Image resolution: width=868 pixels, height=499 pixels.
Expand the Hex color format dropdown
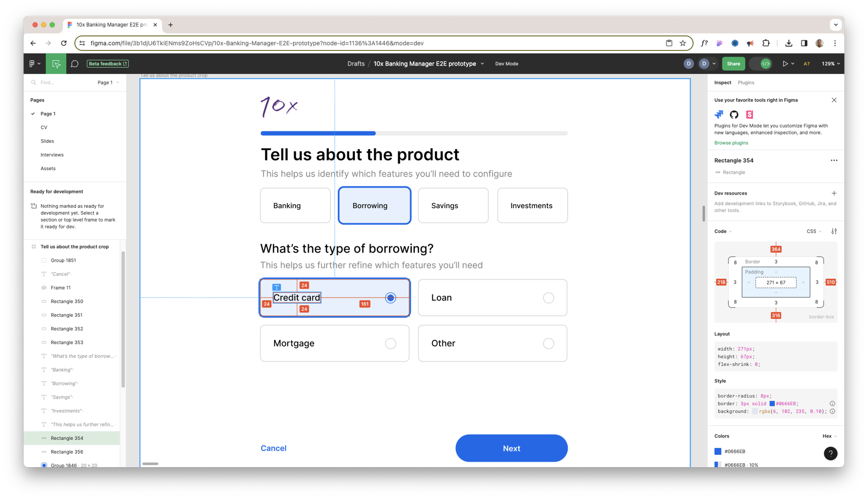pos(829,436)
